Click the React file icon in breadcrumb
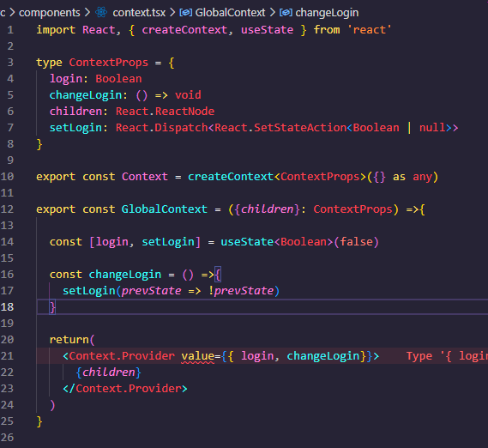488x448 pixels. point(101,13)
